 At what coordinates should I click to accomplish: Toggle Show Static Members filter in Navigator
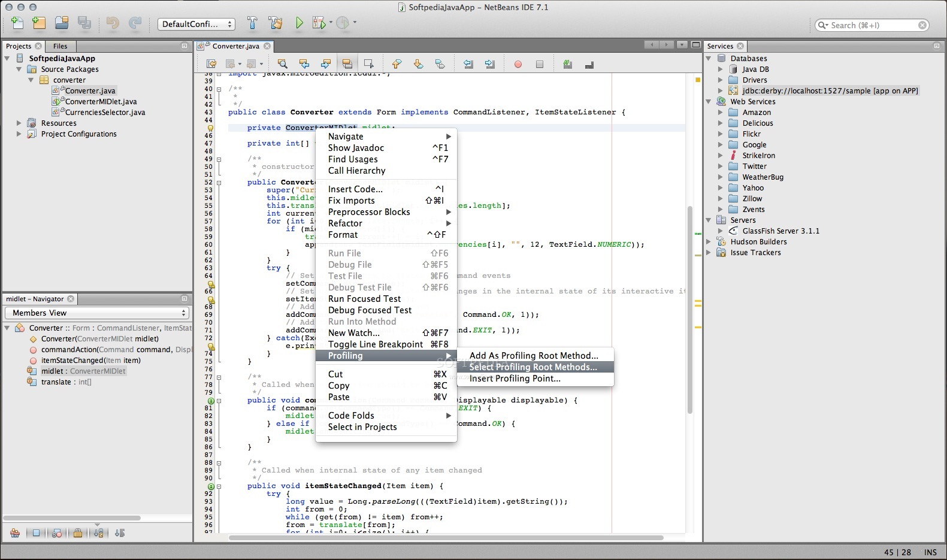tap(57, 532)
